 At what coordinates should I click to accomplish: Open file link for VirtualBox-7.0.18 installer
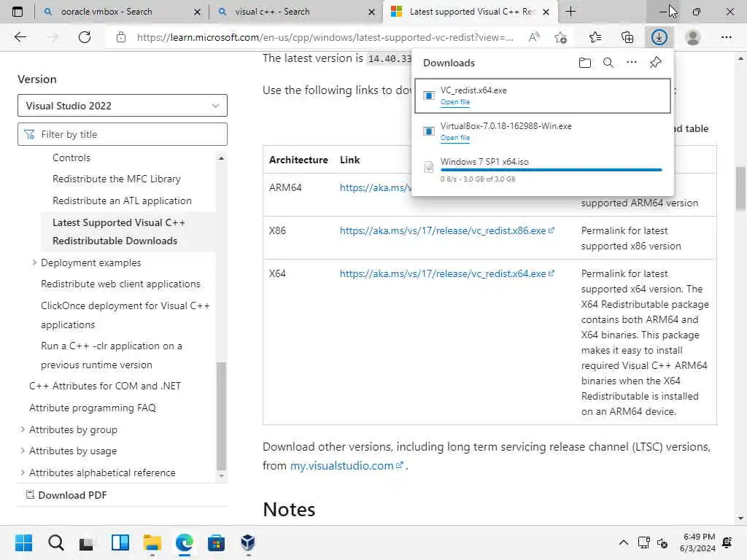tap(455, 138)
